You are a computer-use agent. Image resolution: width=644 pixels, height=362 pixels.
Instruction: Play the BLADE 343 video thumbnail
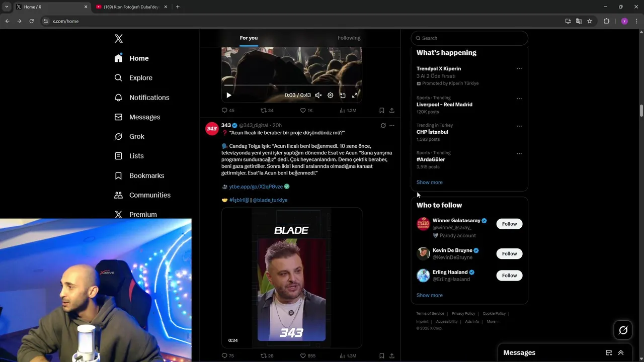click(292, 278)
